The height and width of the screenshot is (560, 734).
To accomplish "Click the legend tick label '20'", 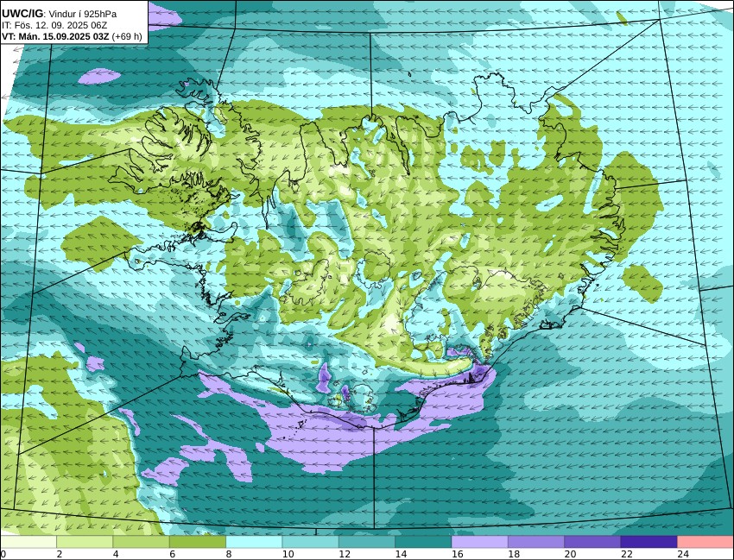I will 570,554.
